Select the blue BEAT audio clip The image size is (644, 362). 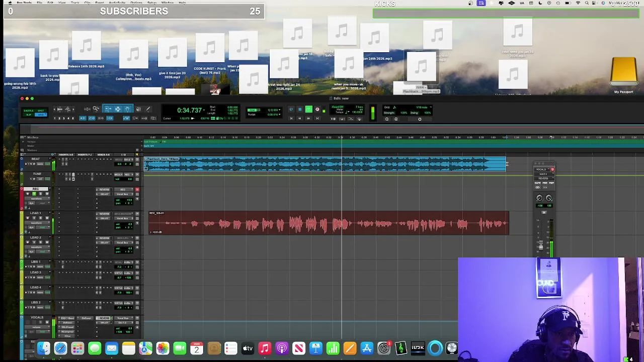pos(325,164)
